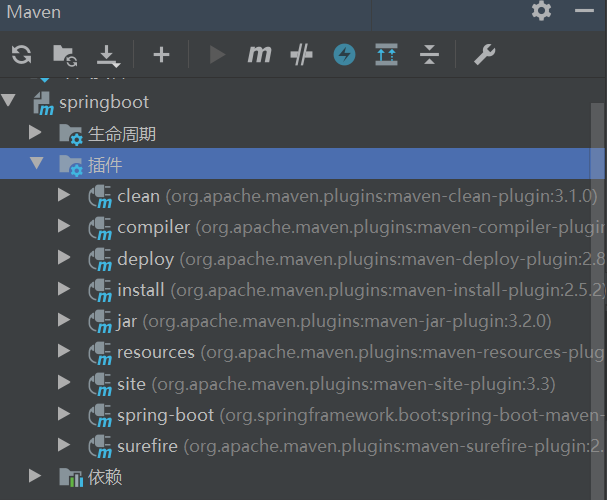Toggle Skip Tests Mode lightning icon
The height and width of the screenshot is (500, 607).
[344, 55]
